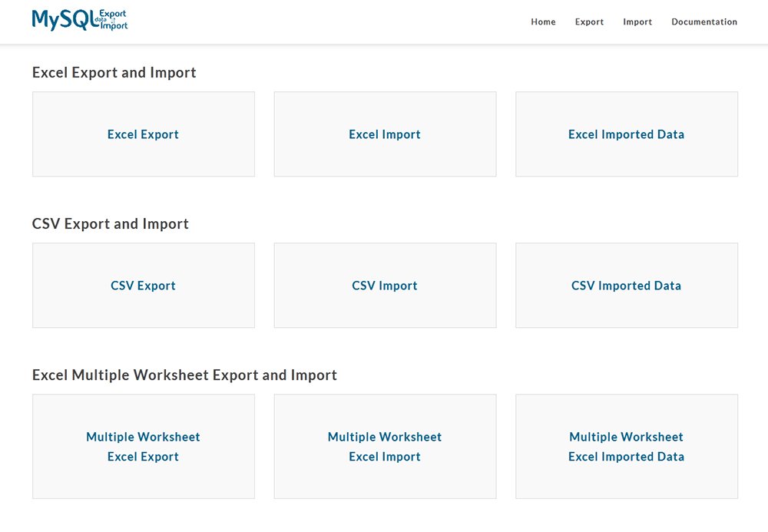
Task: Open Multiple Worksheet Excel Imported Data card
Action: [627, 446]
